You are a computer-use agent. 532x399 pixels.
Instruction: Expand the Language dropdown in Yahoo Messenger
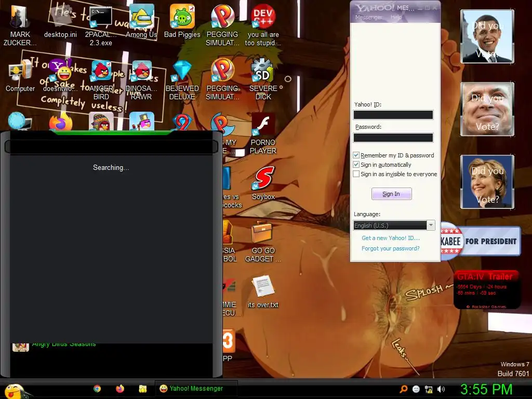(x=431, y=225)
